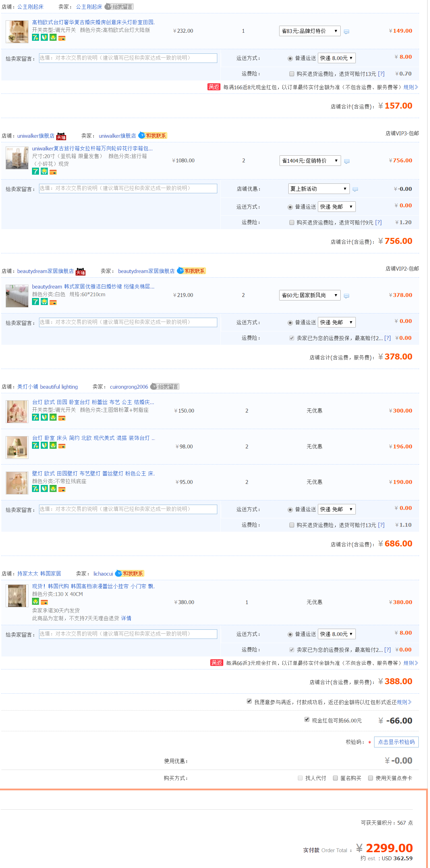Screen dimensions: 430x868
Task: Open the 详情 link about custom item returns
Action: click(126, 618)
